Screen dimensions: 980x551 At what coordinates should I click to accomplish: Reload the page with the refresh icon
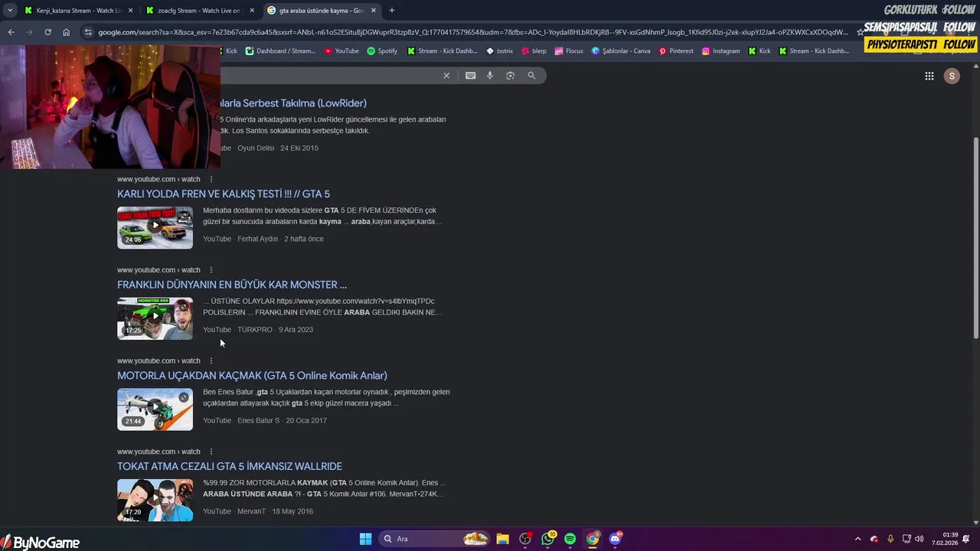click(x=47, y=32)
